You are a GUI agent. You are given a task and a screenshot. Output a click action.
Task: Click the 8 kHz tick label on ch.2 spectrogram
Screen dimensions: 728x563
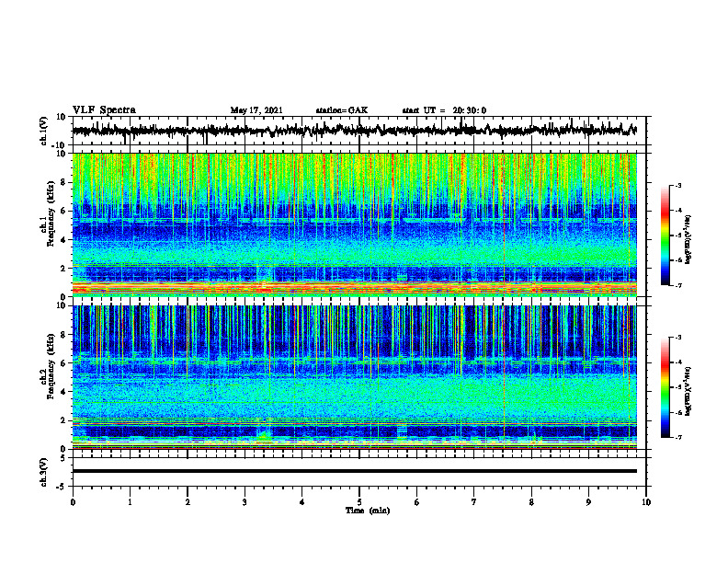63,335
